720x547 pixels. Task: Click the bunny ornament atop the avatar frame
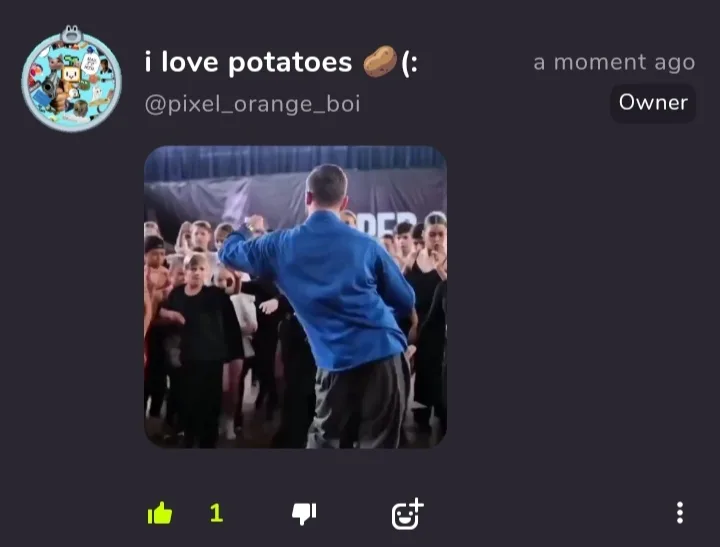(71, 34)
